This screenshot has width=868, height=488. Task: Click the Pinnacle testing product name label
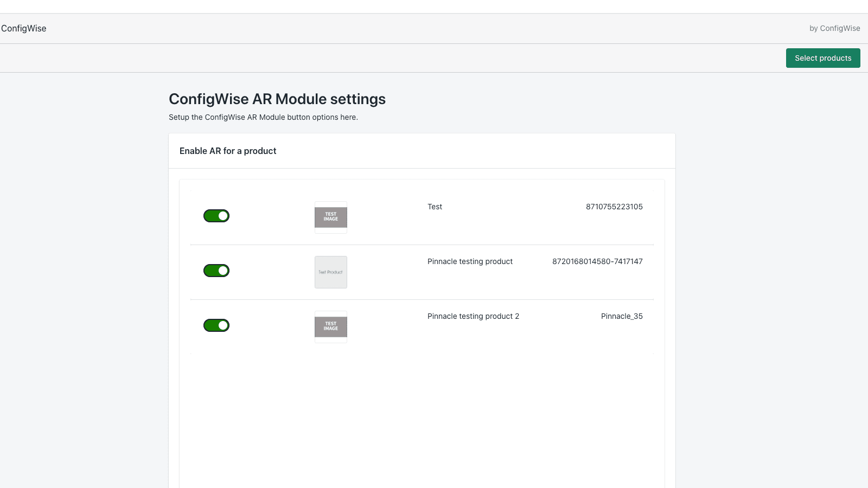470,261
